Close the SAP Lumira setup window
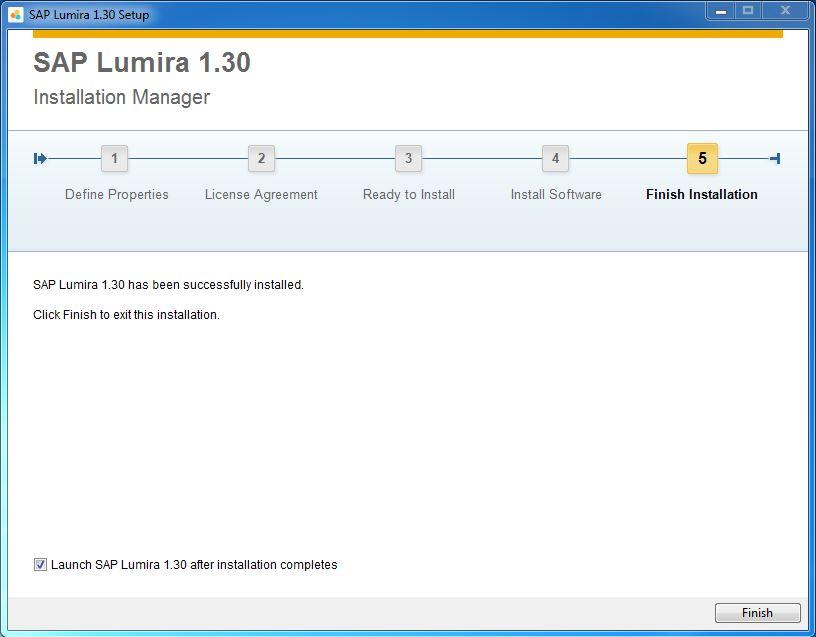 786,11
